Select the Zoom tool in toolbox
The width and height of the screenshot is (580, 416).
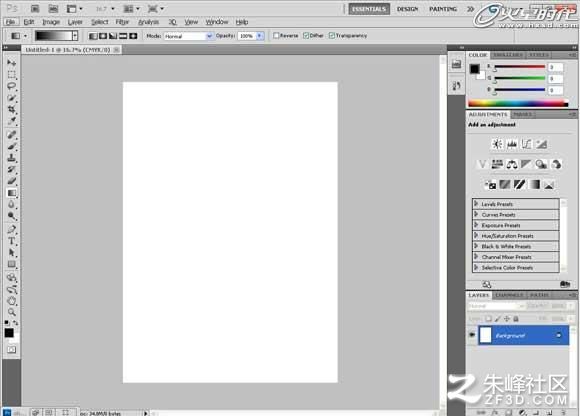click(x=11, y=312)
